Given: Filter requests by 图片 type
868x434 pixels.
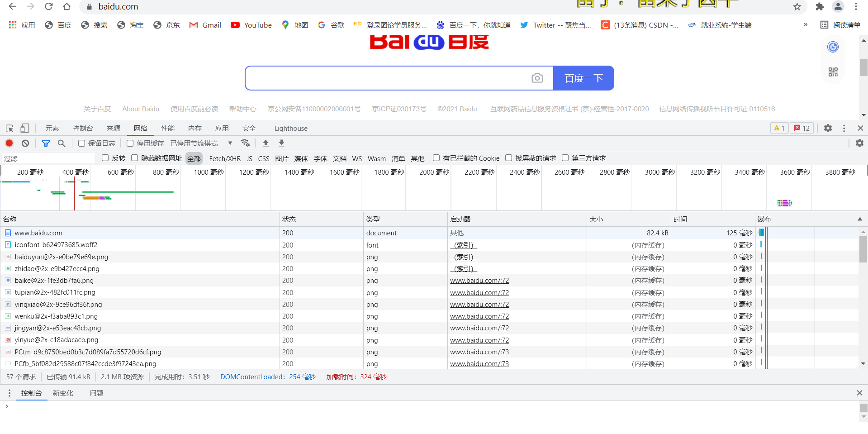Looking at the screenshot, I should [x=282, y=158].
